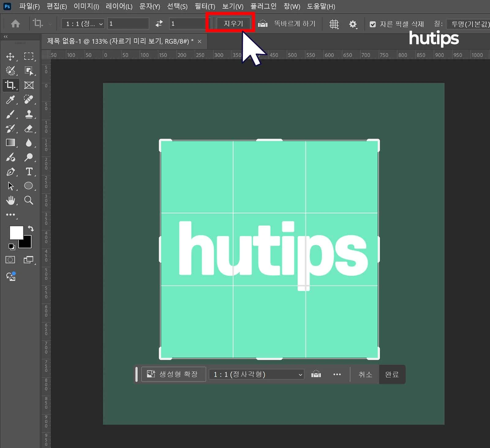490x448 pixels.
Task: Select the Quick Selection tool
Action: click(x=10, y=71)
